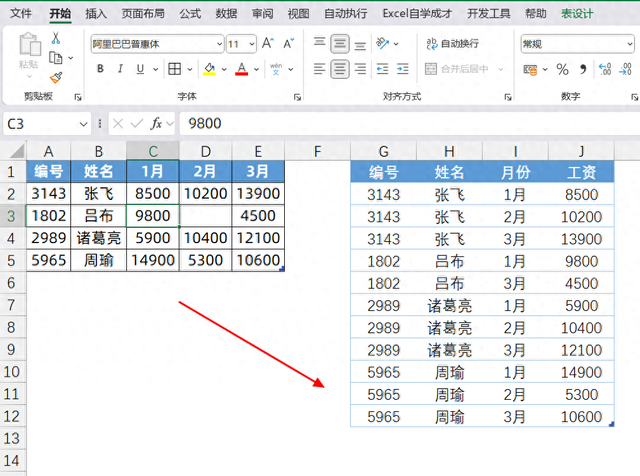Click empty cell D3

coord(205,216)
